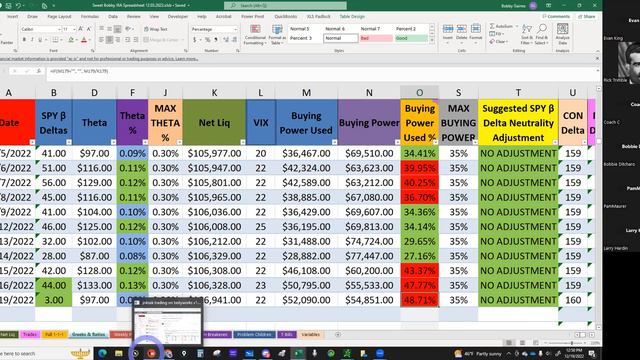Add a new sheet with plus button
Viewport: 640px width, 360px height.
point(338,334)
